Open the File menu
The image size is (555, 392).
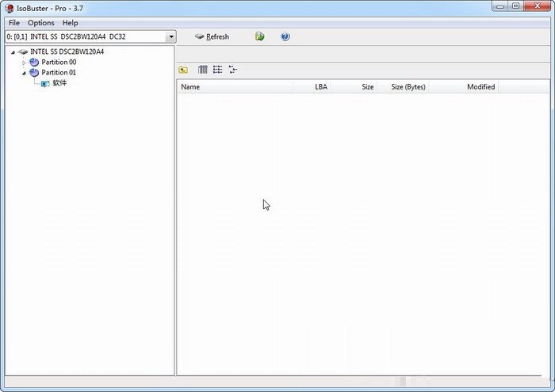click(14, 23)
